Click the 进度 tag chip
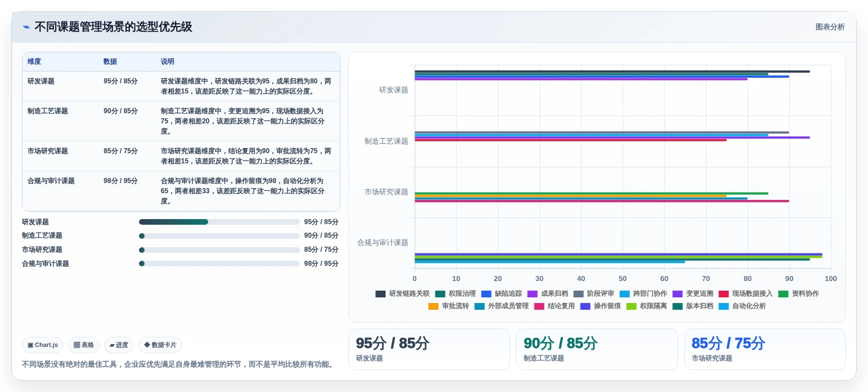868x392 pixels. click(119, 345)
